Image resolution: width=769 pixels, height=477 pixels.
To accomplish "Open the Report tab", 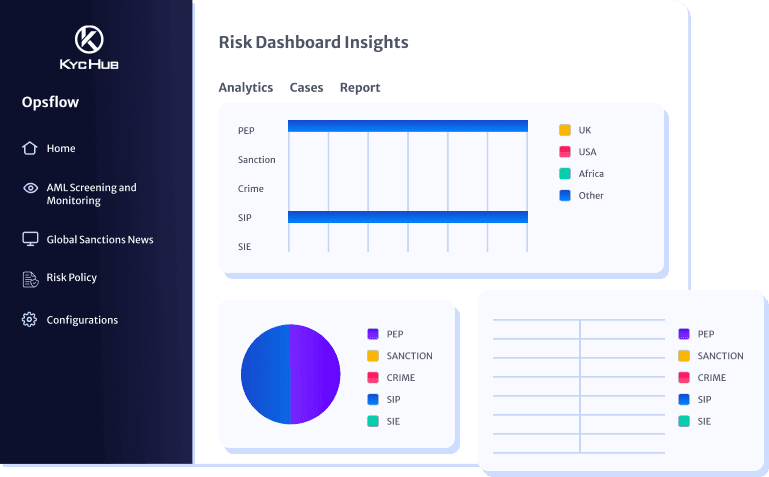I will [x=360, y=88].
